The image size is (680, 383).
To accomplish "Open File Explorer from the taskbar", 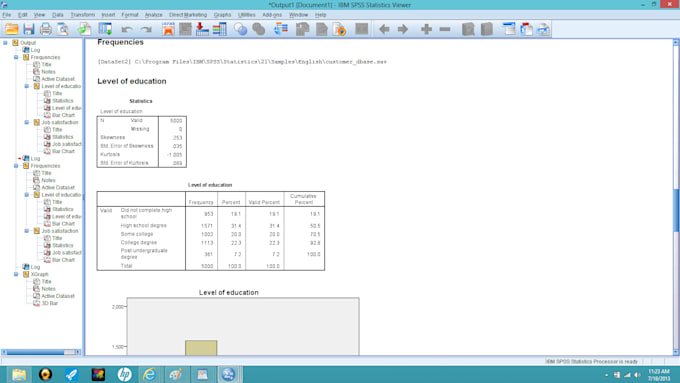I will coord(19,374).
